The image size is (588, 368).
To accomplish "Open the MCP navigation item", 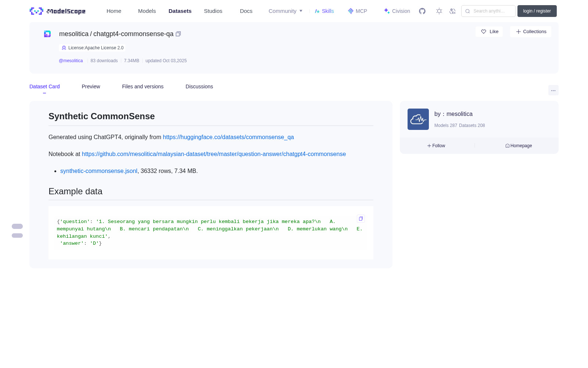I will [x=358, y=11].
